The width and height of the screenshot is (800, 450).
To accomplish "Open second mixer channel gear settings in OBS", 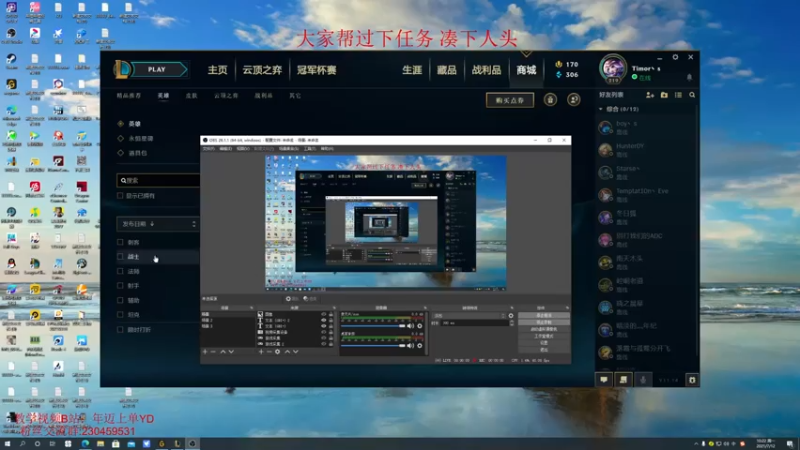I will point(420,345).
